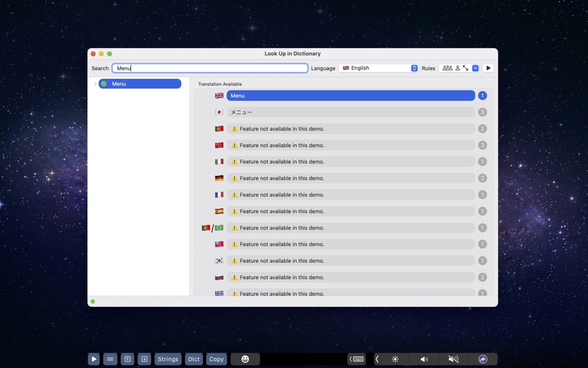Click the Touch Bar download arrow icon

tap(144, 359)
